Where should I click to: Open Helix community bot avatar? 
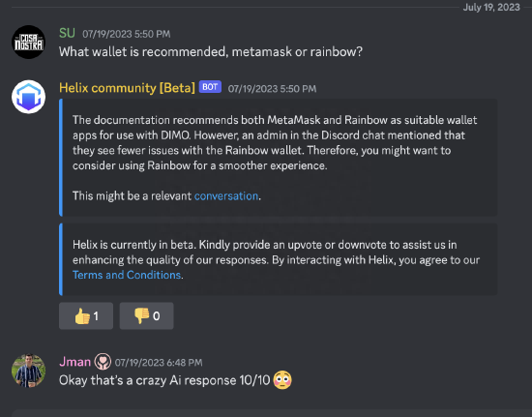pos(28,97)
